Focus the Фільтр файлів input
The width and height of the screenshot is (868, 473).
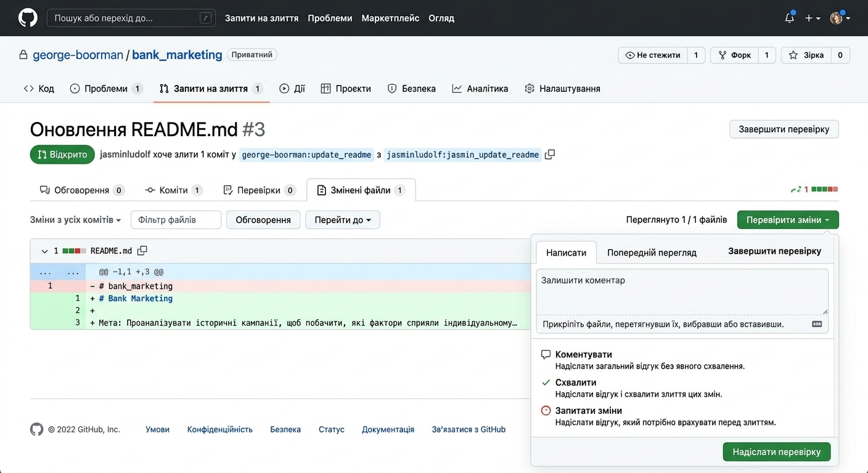[176, 220]
